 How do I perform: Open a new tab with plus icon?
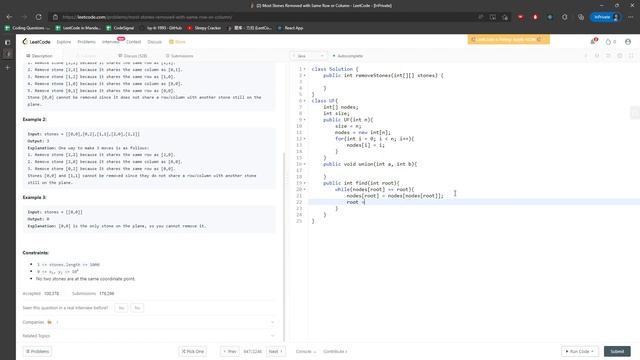click(x=8, y=67)
